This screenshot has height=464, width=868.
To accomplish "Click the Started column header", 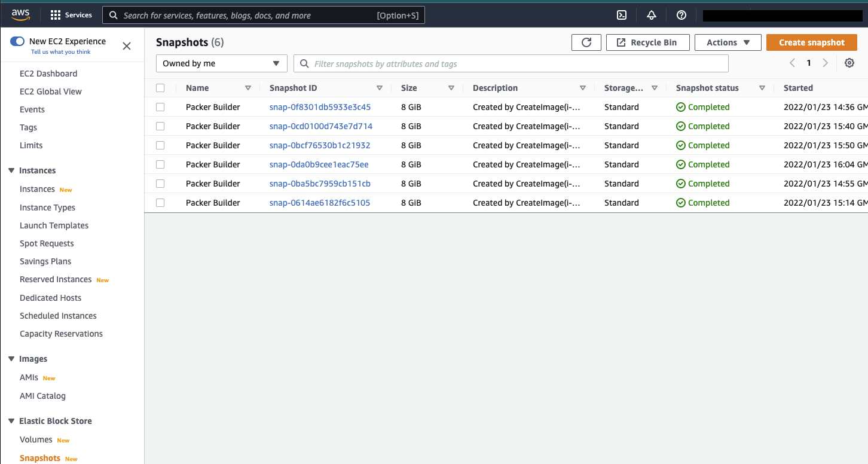I will coord(798,88).
